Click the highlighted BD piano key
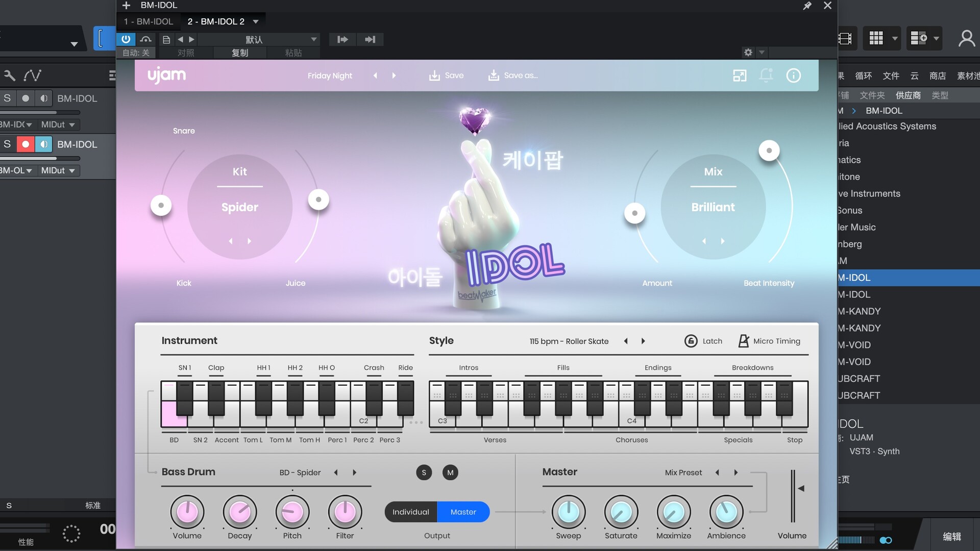The height and width of the screenshot is (551, 980). [174, 414]
